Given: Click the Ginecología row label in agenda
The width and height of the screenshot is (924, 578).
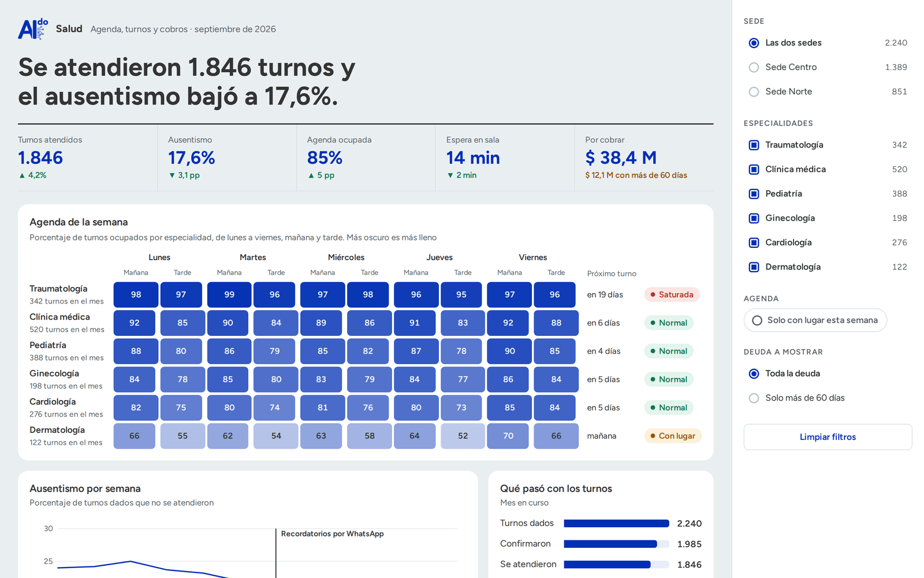Looking at the screenshot, I should tap(54, 373).
